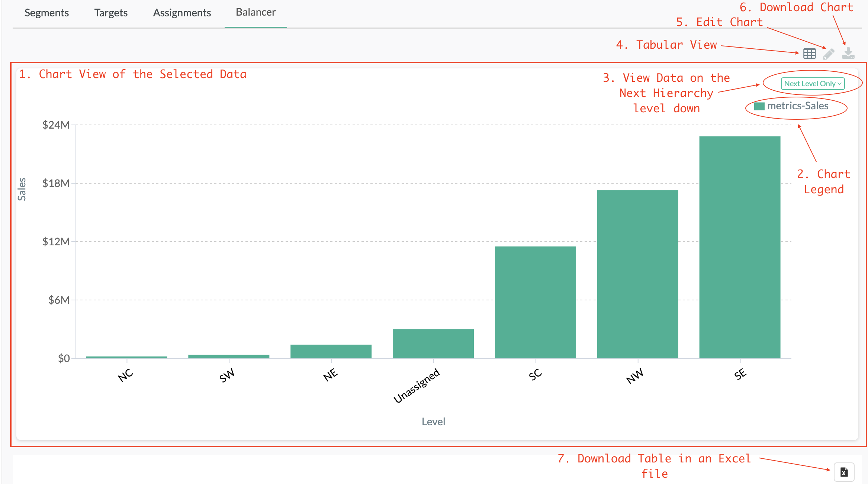Select the NE bar in the chart

[x=331, y=351]
